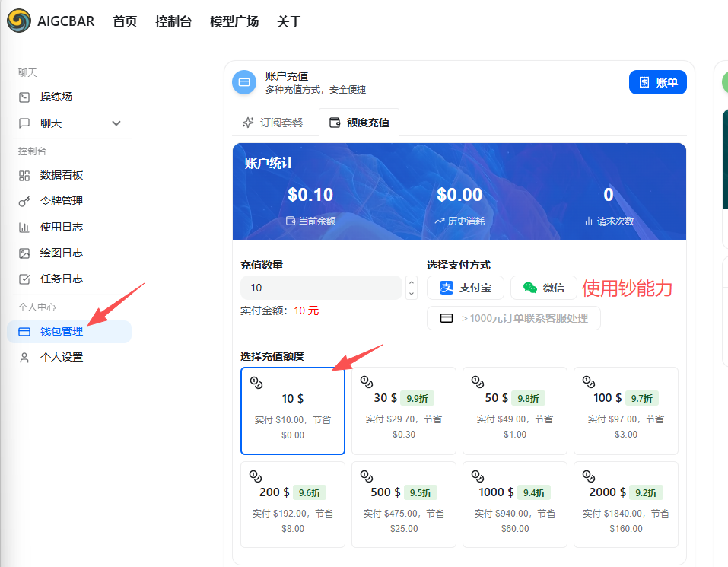Expand the 聊天 sidebar chevron

pyautogui.click(x=116, y=123)
